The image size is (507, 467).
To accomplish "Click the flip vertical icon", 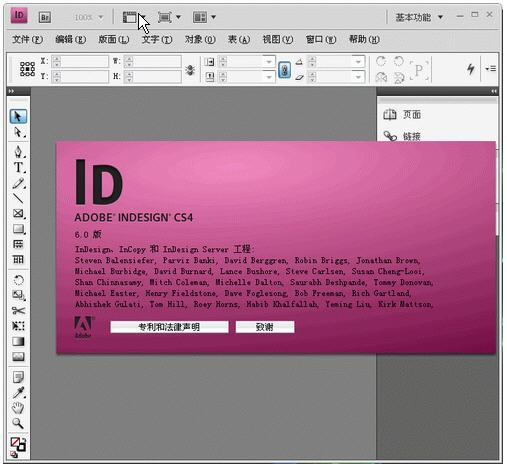I will coord(399,78).
